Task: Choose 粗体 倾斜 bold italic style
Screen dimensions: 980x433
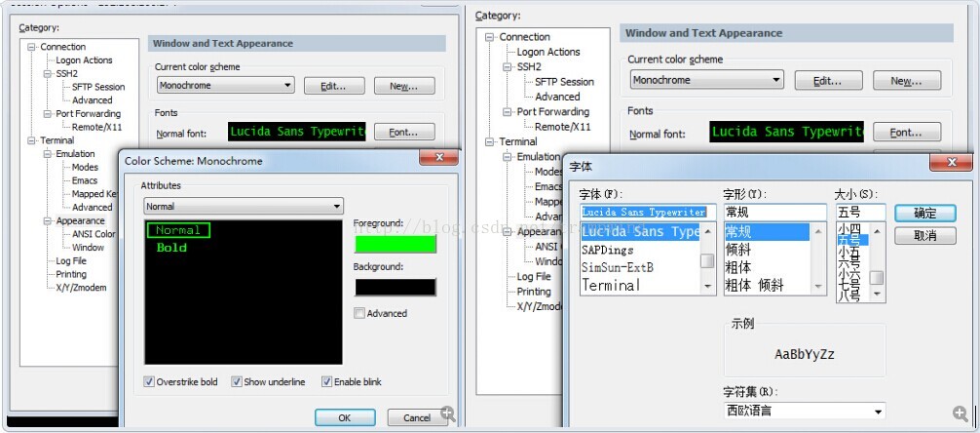Action: coord(754,286)
